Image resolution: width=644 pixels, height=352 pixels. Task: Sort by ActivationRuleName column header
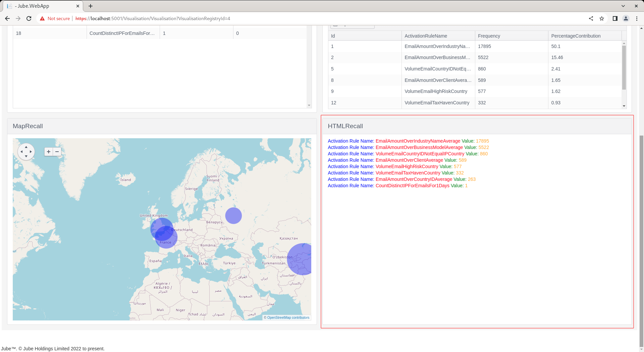(x=438, y=36)
